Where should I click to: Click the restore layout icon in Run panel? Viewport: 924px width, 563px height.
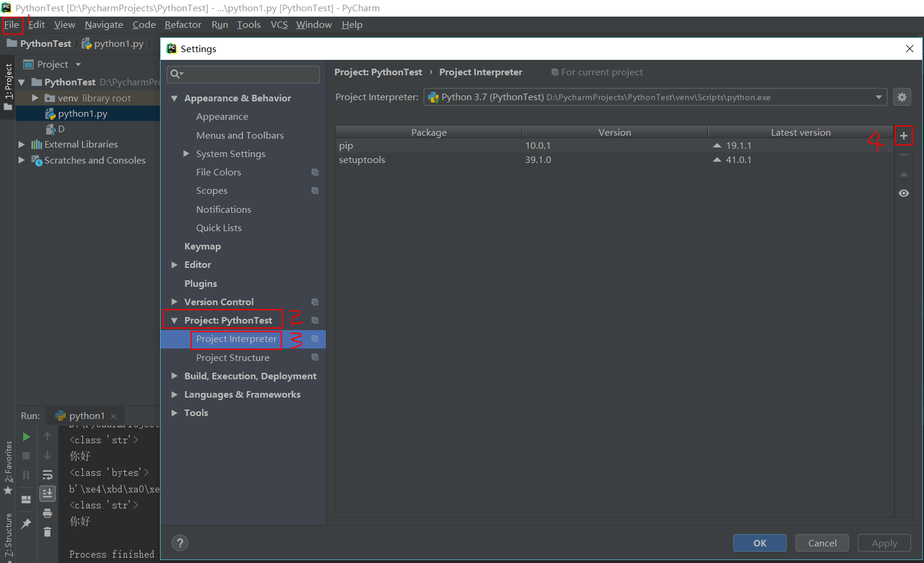(x=26, y=500)
